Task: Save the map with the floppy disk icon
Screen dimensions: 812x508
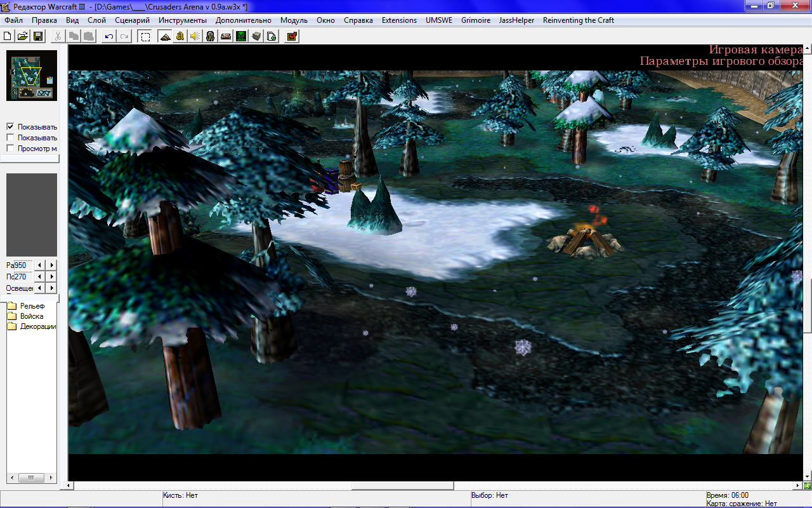Action: point(38,36)
